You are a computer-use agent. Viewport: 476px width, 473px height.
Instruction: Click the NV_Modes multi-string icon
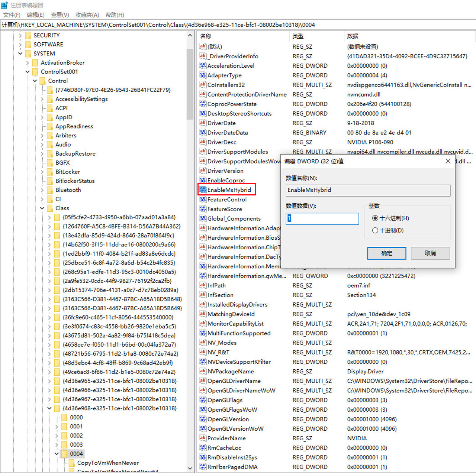tap(203, 343)
